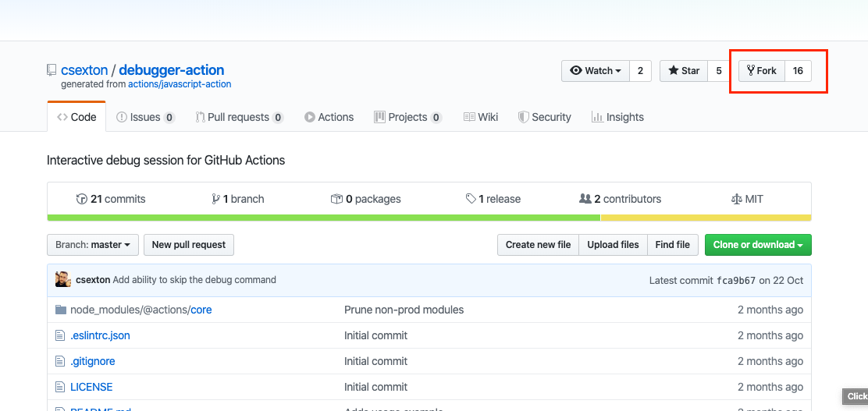Viewport: 868px width, 411px height.
Task: Click Upload files button
Action: (x=613, y=245)
